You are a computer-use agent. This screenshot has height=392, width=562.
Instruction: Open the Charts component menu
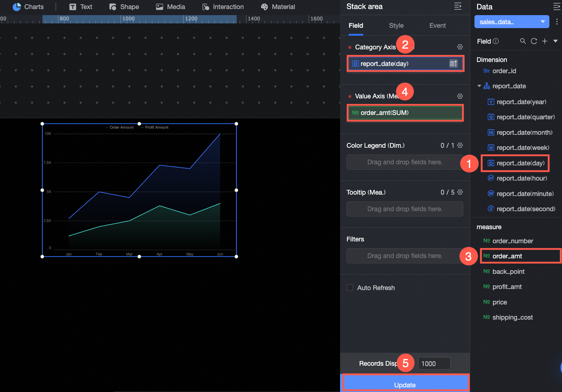(28, 7)
